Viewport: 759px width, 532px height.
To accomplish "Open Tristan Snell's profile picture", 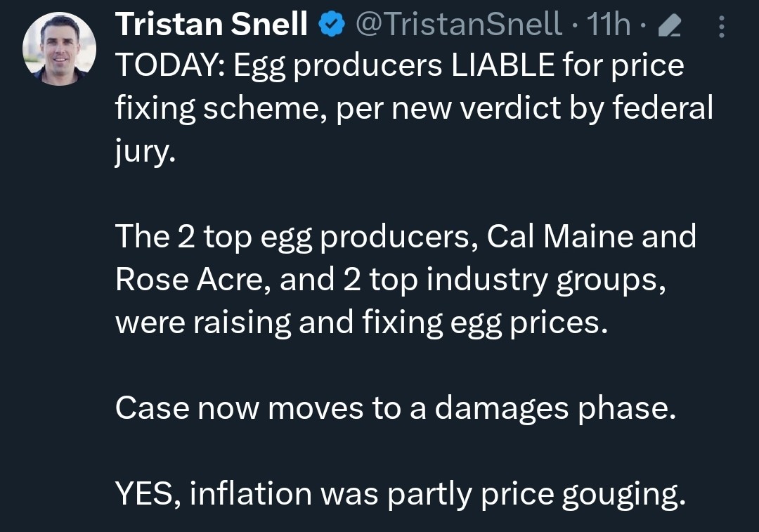I will point(59,49).
